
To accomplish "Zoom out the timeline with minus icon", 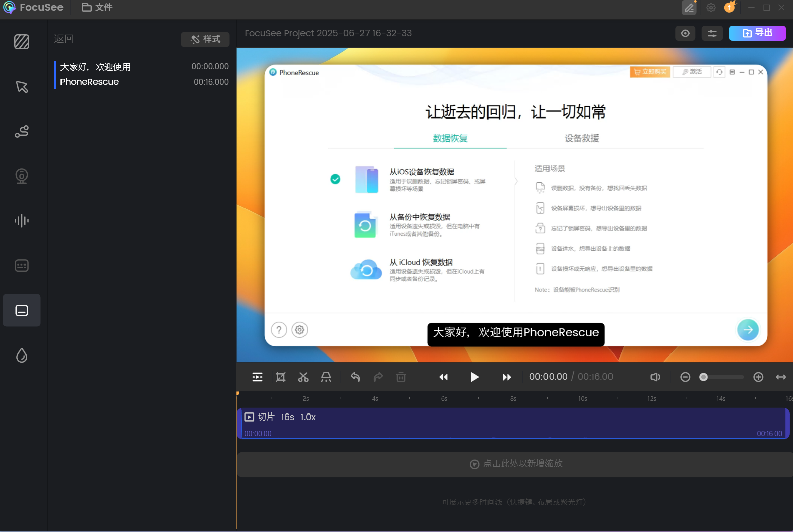I will coord(685,377).
